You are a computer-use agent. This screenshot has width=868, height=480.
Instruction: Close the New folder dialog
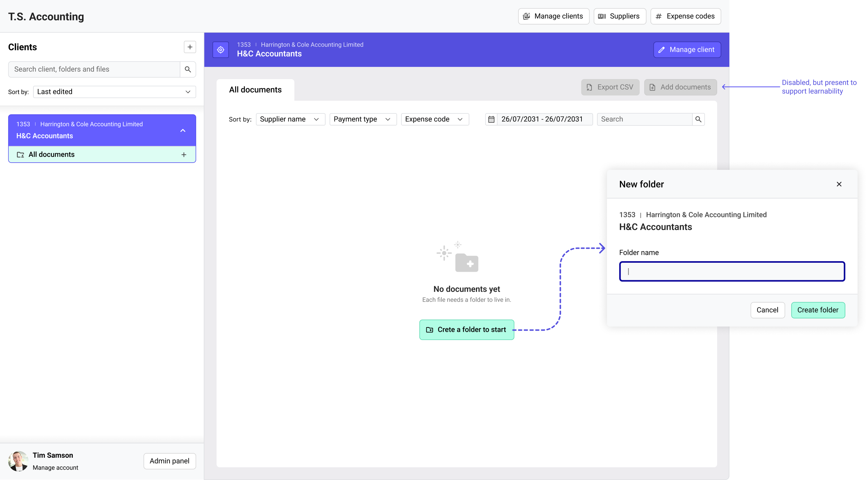pos(839,184)
